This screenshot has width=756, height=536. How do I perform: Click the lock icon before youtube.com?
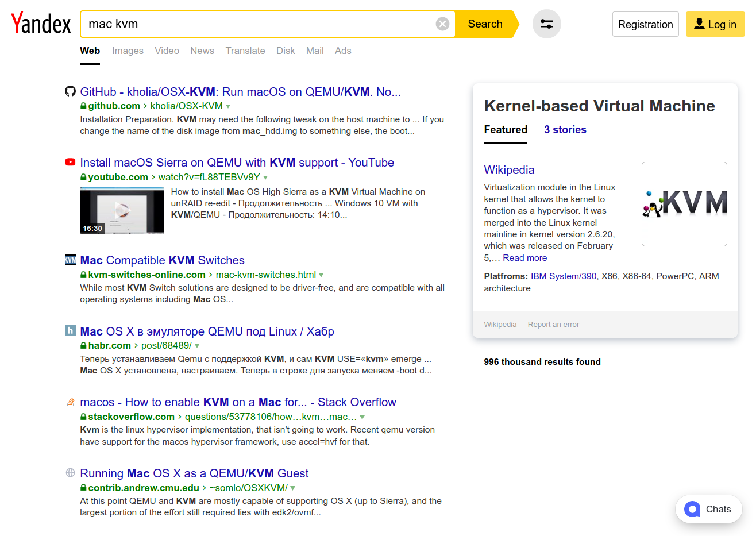pos(83,178)
